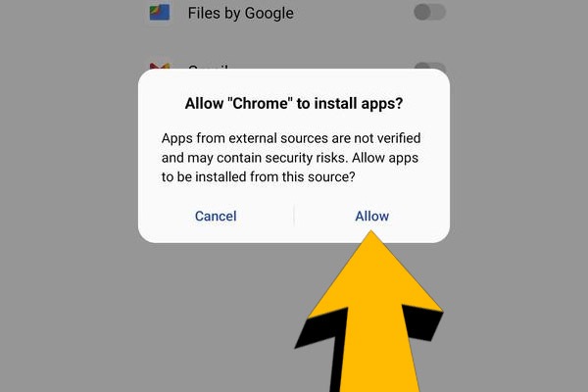Click the "security risks" warning text
The image size is (588, 392).
click(305, 158)
